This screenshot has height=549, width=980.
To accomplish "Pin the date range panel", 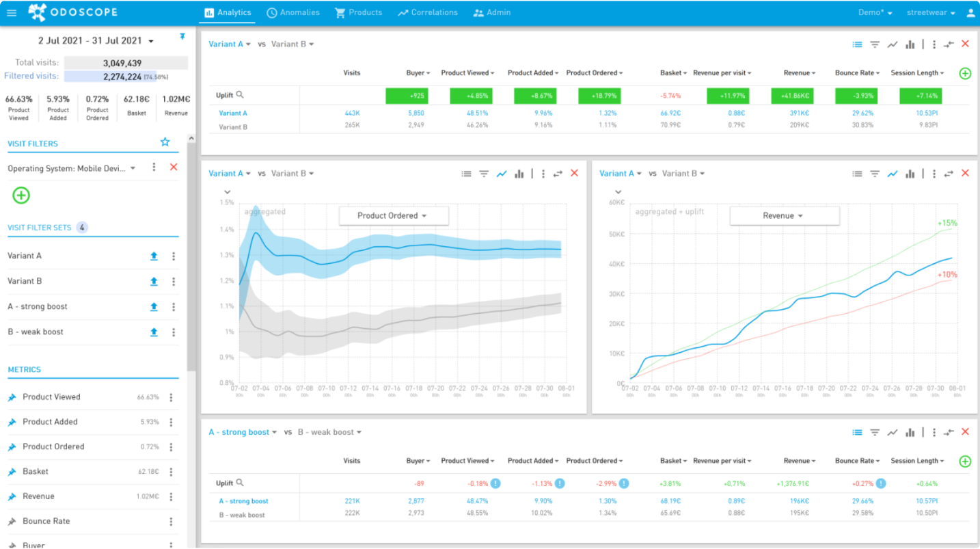I will click(182, 38).
